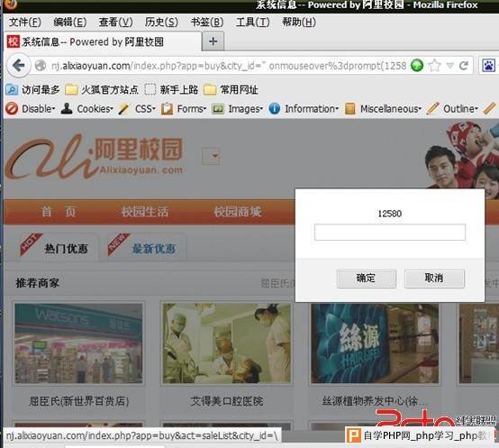Open the city selector dropdown beside the logo
Screen dimensions: 499x448
[211, 156]
